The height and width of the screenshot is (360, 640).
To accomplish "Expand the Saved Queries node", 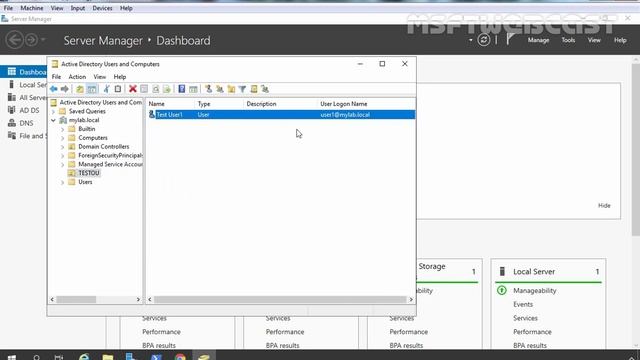I will click(53, 111).
